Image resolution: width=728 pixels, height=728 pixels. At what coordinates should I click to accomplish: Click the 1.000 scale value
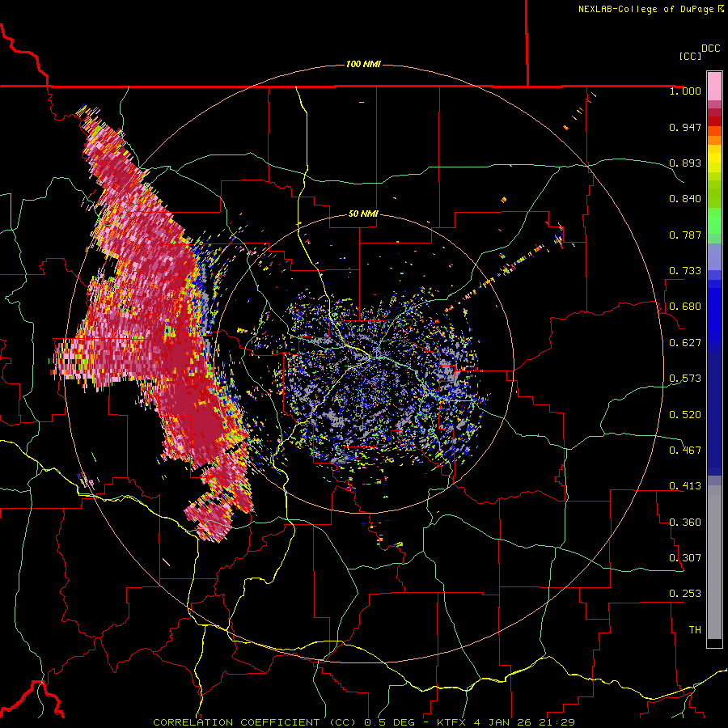[x=685, y=91]
